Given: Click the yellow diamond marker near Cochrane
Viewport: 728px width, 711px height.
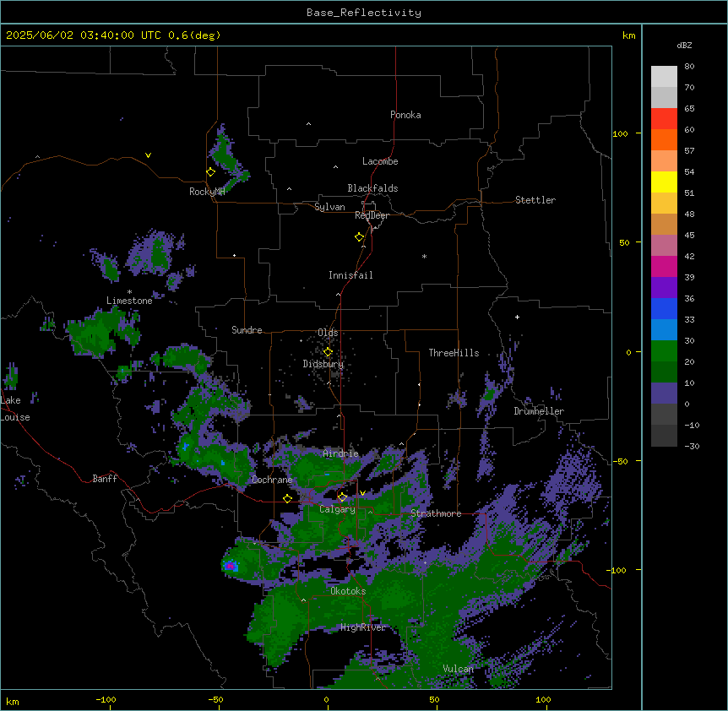Looking at the screenshot, I should pyautogui.click(x=287, y=498).
